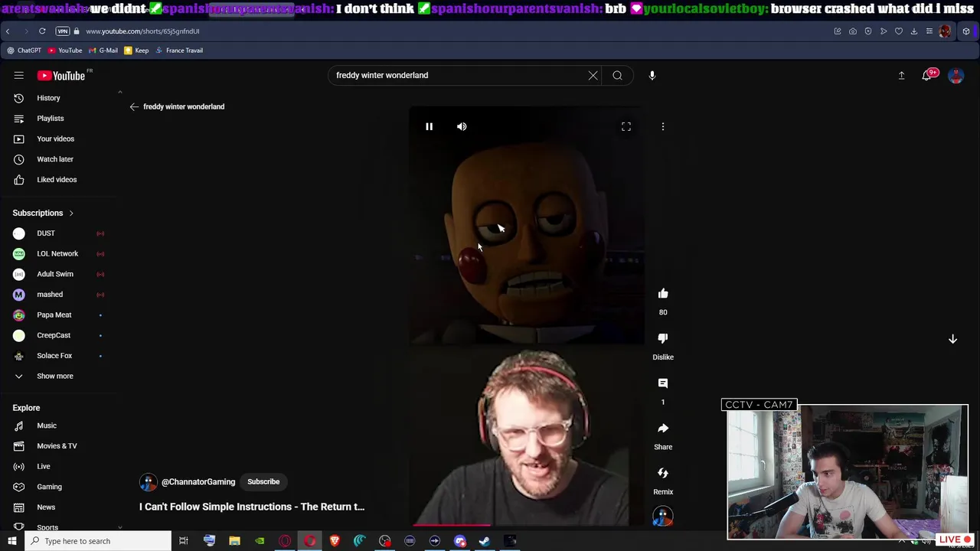Open Movies & TV under Explore

(57, 445)
